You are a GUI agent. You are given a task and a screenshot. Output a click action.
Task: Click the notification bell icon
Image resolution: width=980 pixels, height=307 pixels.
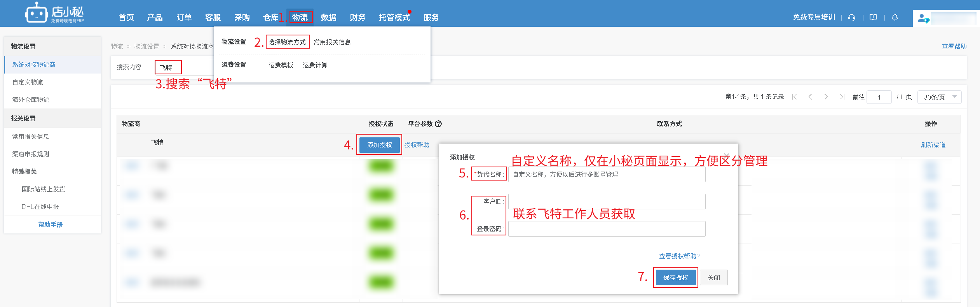[x=895, y=17]
